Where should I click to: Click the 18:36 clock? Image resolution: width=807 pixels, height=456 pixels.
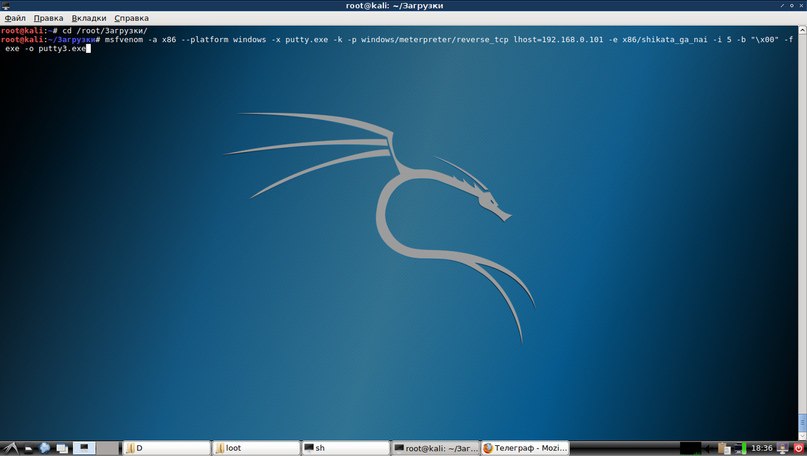762,448
